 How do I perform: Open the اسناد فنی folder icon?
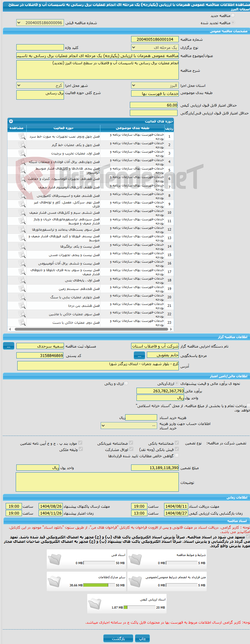(55, 559)
